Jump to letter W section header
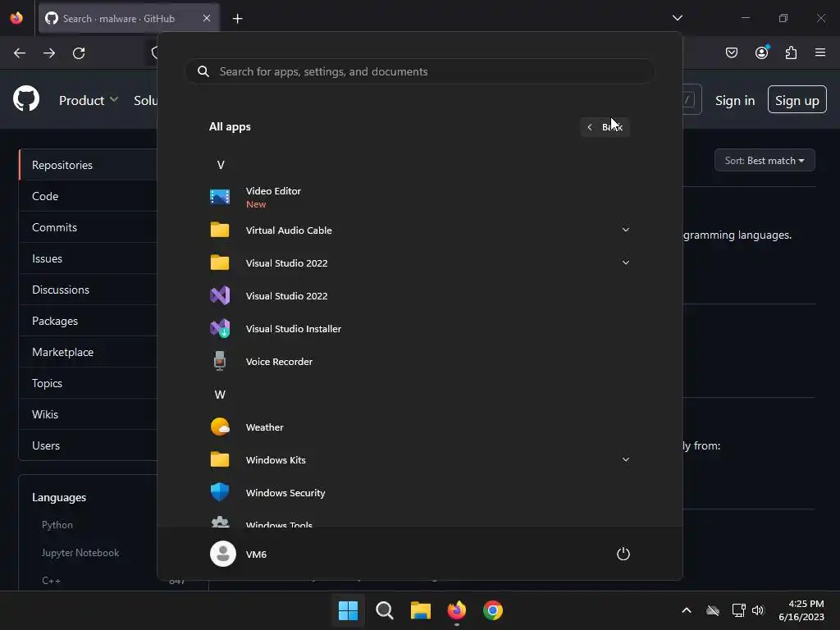This screenshot has width=840, height=630. [x=220, y=395]
